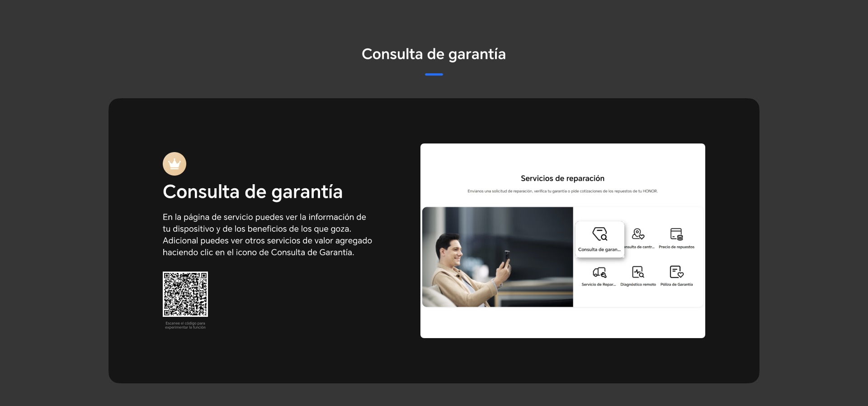Click the photo of man holding phone
868x406 pixels.
point(497,257)
